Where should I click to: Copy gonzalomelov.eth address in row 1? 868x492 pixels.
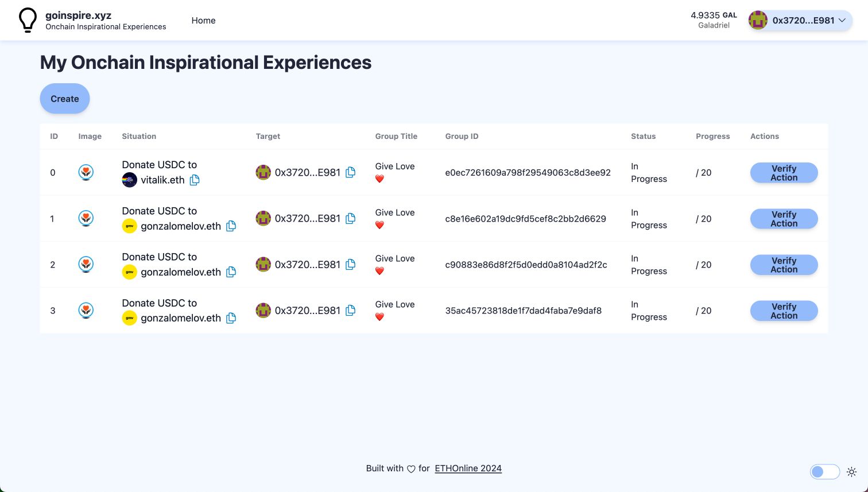point(231,226)
